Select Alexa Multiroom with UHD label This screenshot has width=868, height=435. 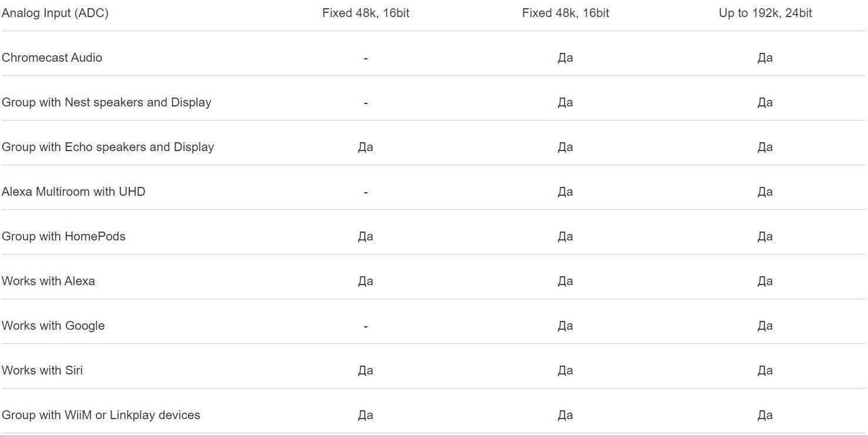73,192
